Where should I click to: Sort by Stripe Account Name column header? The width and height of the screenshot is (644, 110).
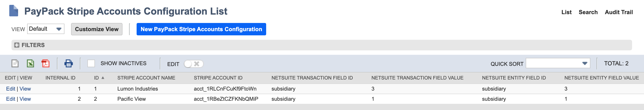click(x=146, y=78)
